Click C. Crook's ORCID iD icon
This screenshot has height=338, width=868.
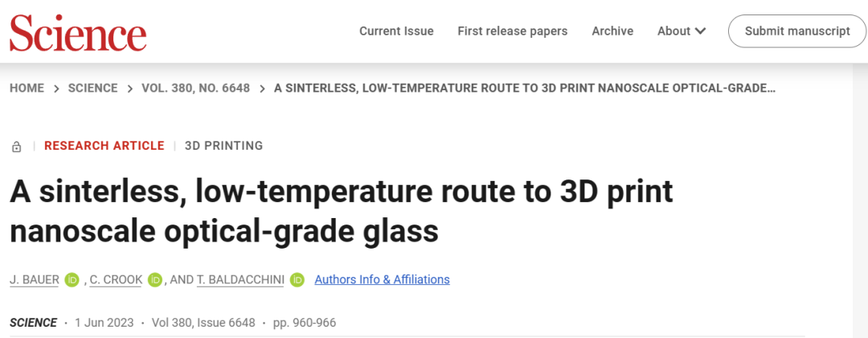coord(156,280)
